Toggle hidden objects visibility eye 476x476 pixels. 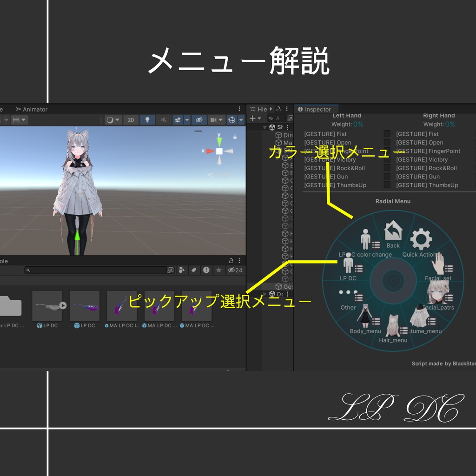pyautogui.click(x=199, y=120)
